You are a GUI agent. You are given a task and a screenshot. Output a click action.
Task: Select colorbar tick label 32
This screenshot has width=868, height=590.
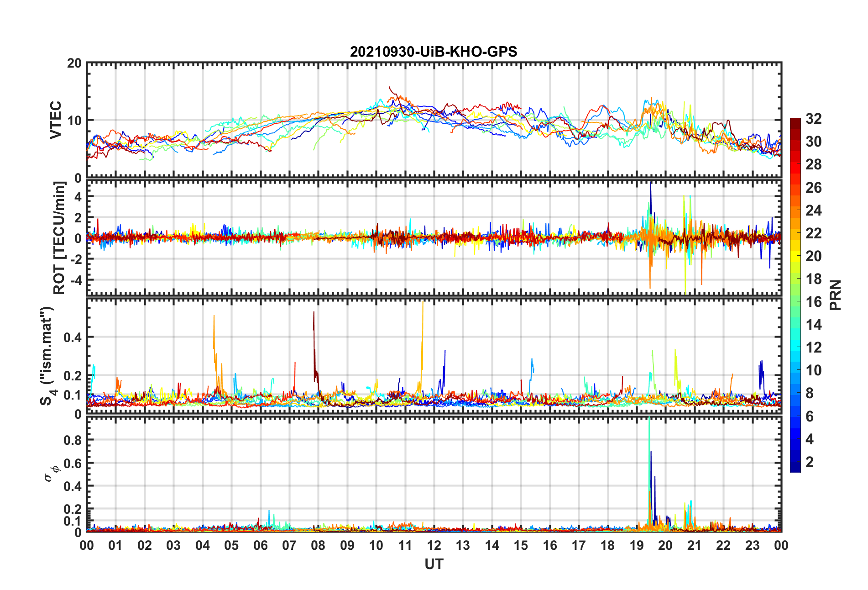[x=814, y=119]
